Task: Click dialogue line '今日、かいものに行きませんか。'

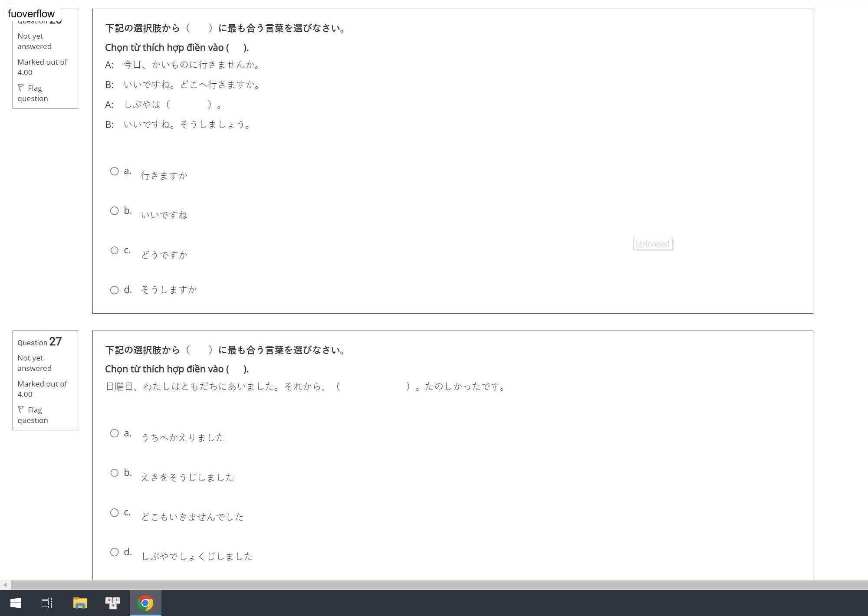Action: pos(192,65)
